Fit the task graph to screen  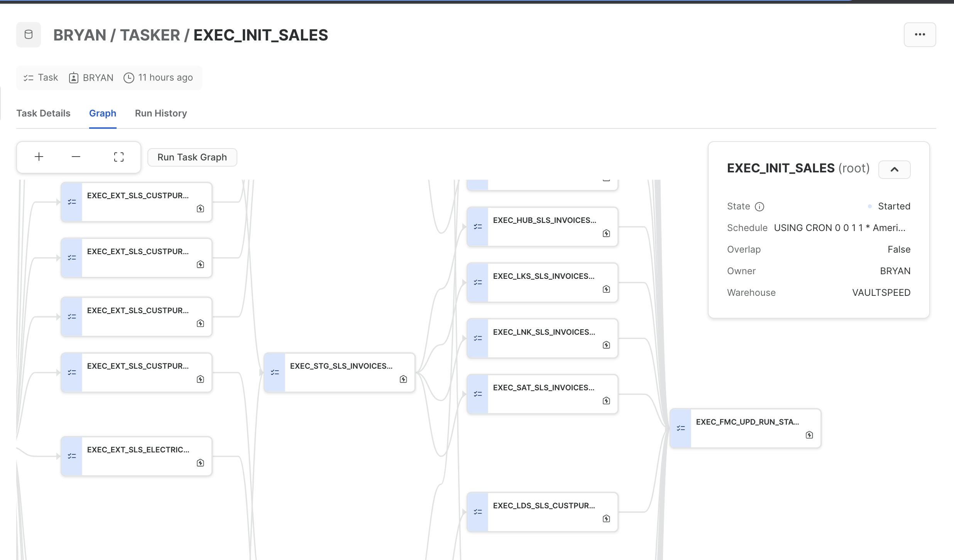point(119,157)
